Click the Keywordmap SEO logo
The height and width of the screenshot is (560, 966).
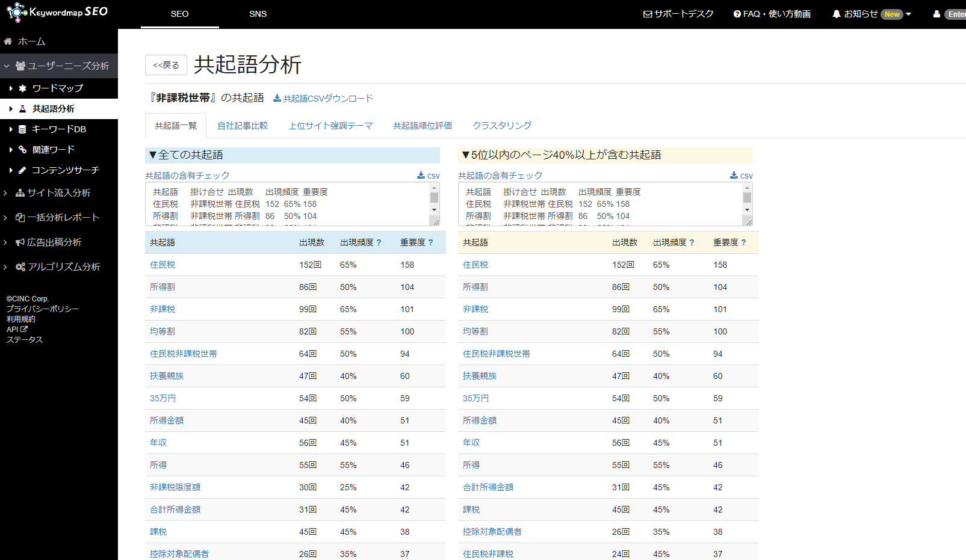[57, 12]
